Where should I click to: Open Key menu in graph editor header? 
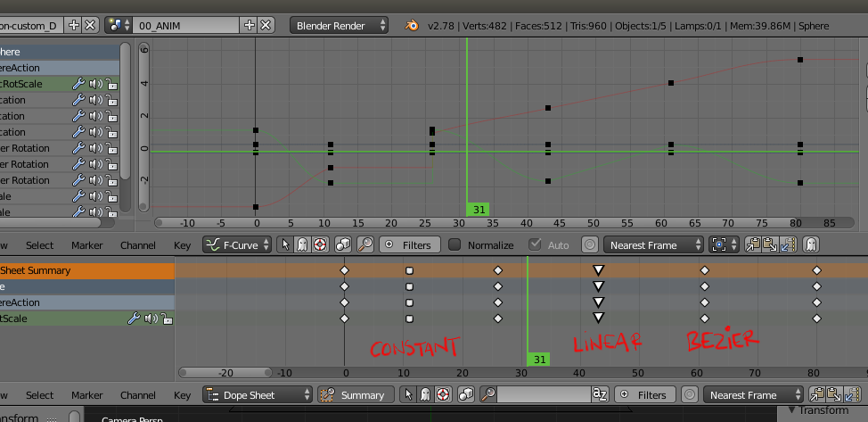pos(182,245)
